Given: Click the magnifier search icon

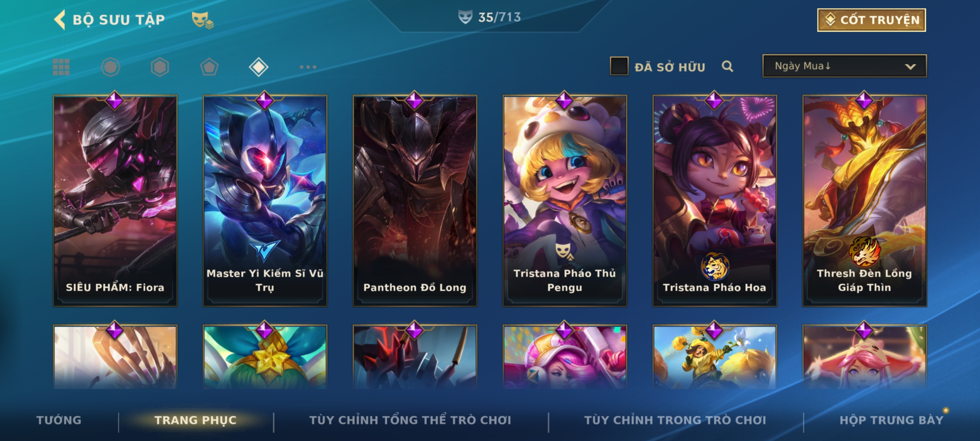Looking at the screenshot, I should point(727,66).
